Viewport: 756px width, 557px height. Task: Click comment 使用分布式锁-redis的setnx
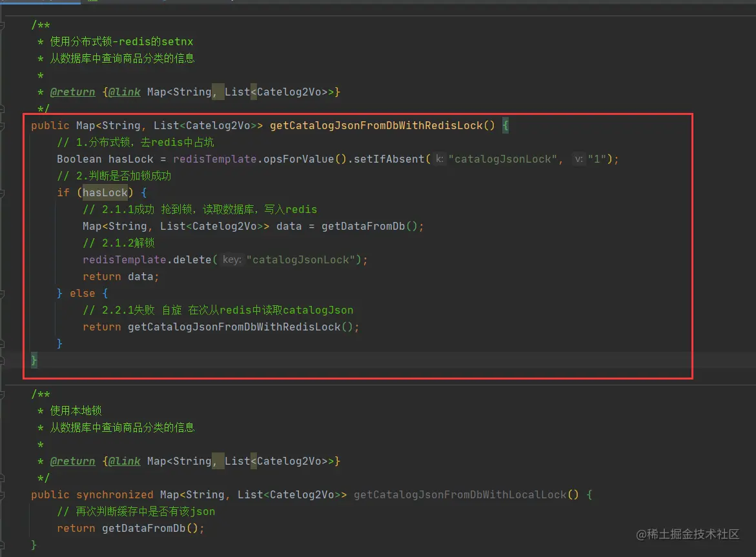click(x=121, y=42)
